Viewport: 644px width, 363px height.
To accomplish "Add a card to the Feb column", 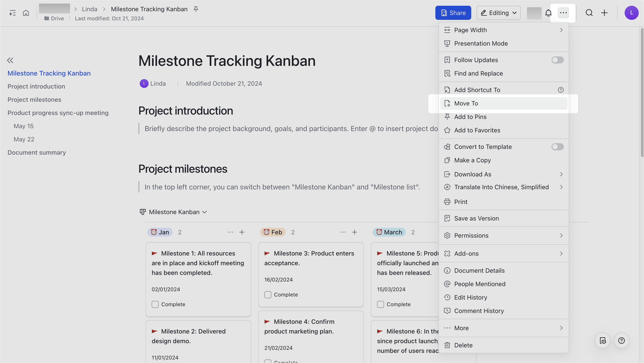I will [x=355, y=232].
